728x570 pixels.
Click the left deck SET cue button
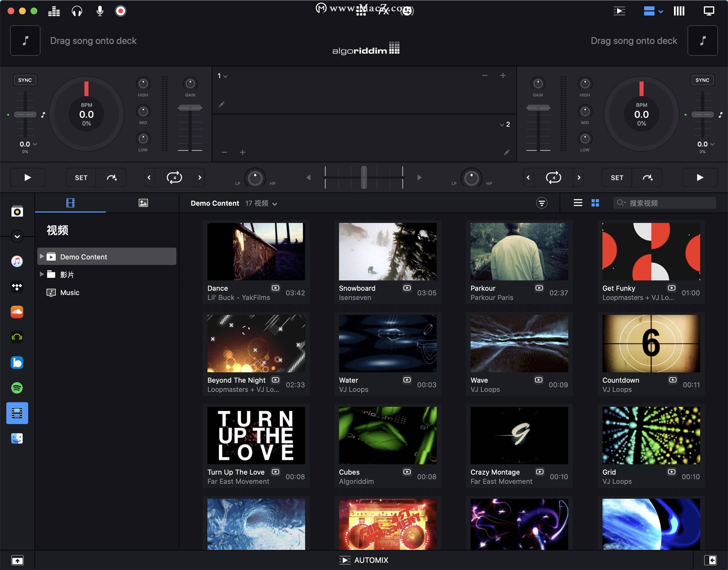click(81, 178)
